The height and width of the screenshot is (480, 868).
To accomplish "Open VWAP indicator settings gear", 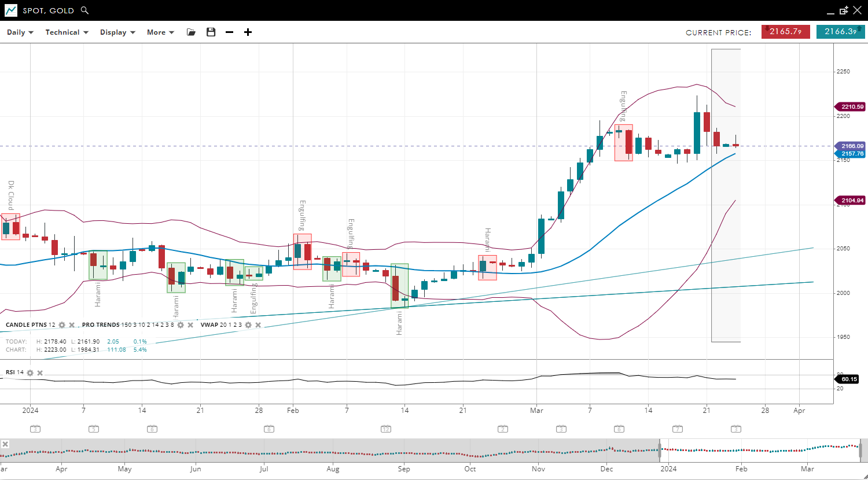I will [248, 325].
